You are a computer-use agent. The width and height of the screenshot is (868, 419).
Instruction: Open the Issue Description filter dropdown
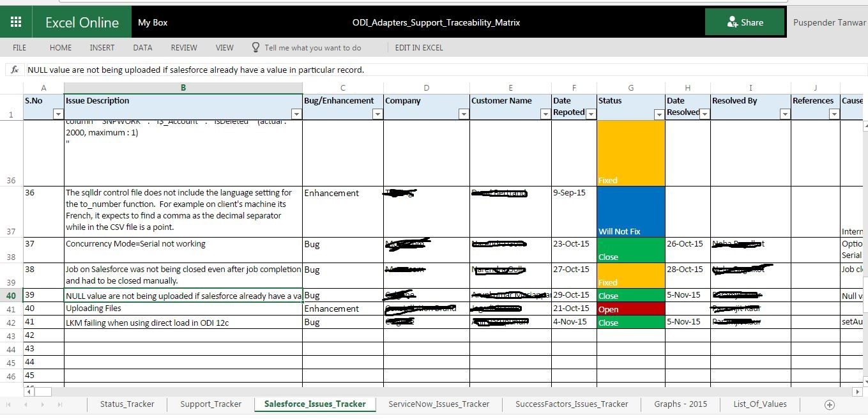tap(296, 114)
